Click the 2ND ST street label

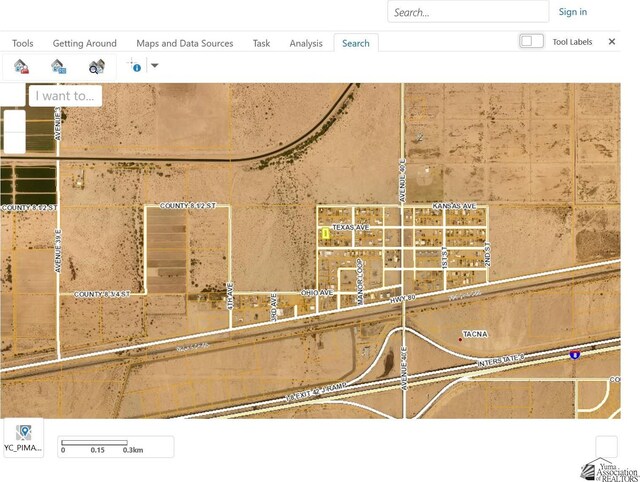coord(487,254)
